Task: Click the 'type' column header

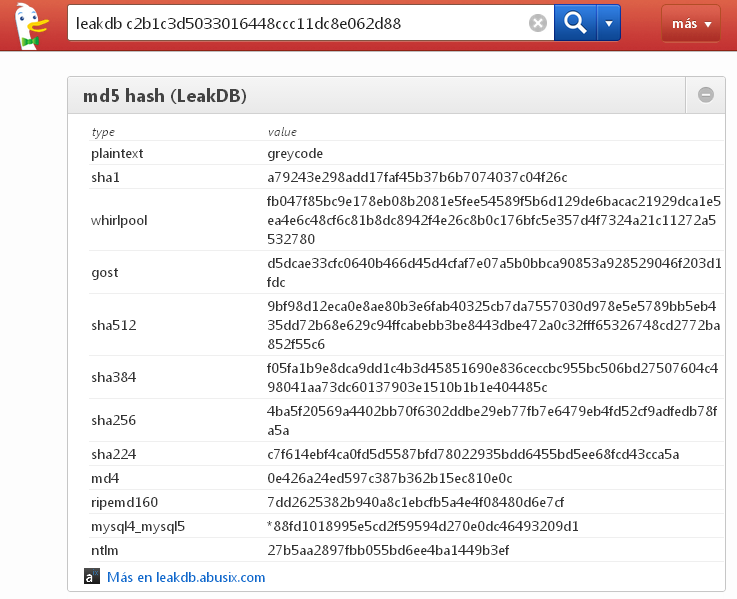Action: pos(103,132)
